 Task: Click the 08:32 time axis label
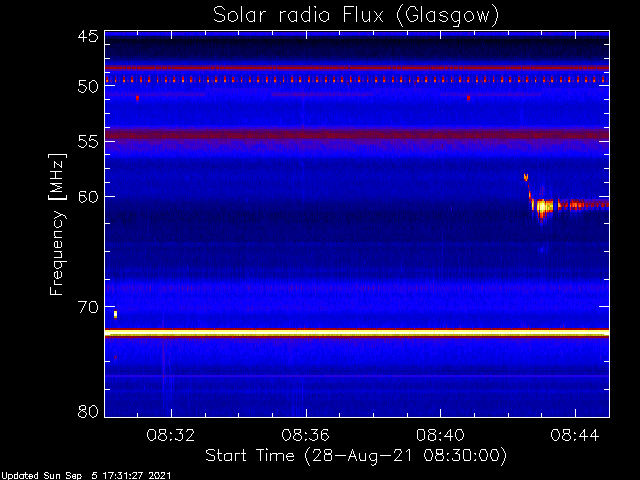[171, 435]
